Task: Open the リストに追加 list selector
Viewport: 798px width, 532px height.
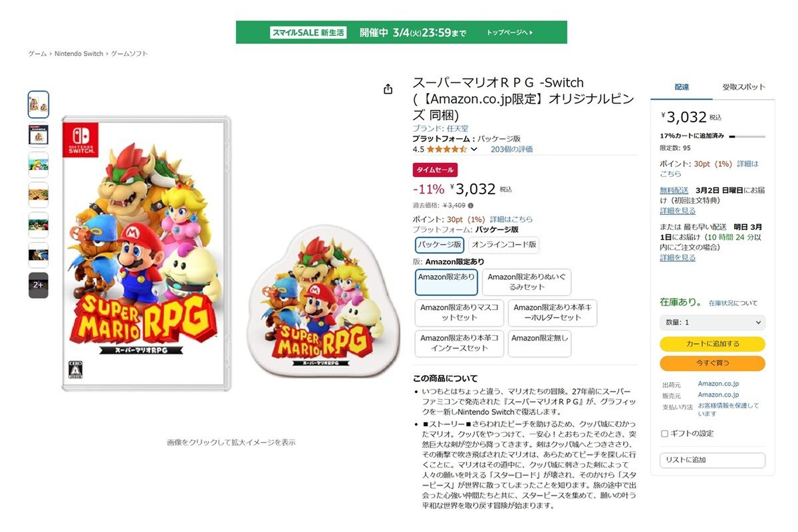Action: click(712, 460)
